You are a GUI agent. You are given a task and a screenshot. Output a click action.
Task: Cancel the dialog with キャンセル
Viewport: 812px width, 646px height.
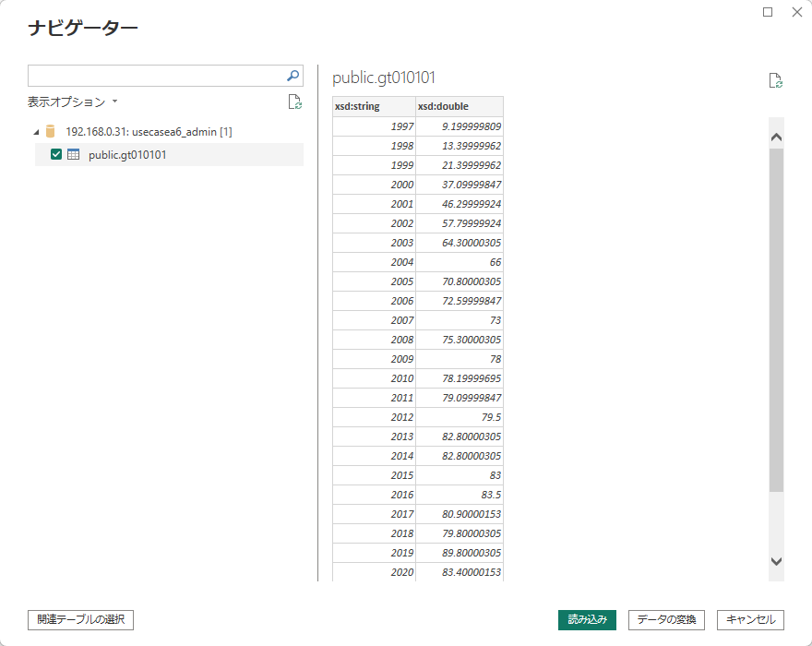coord(750,619)
